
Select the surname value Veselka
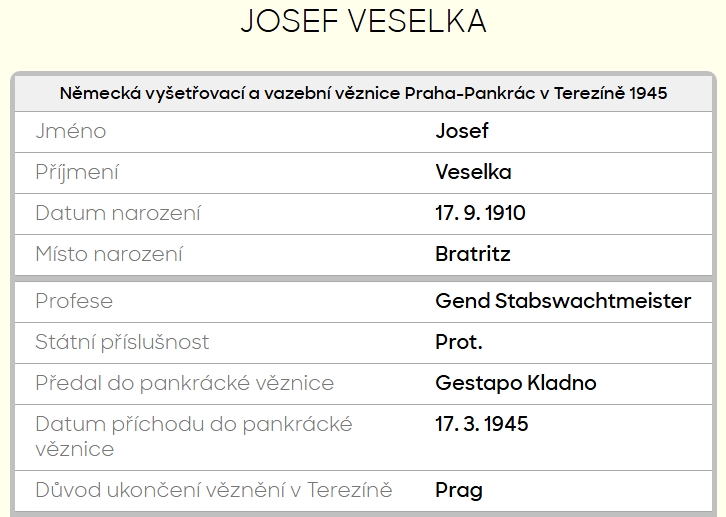(473, 172)
